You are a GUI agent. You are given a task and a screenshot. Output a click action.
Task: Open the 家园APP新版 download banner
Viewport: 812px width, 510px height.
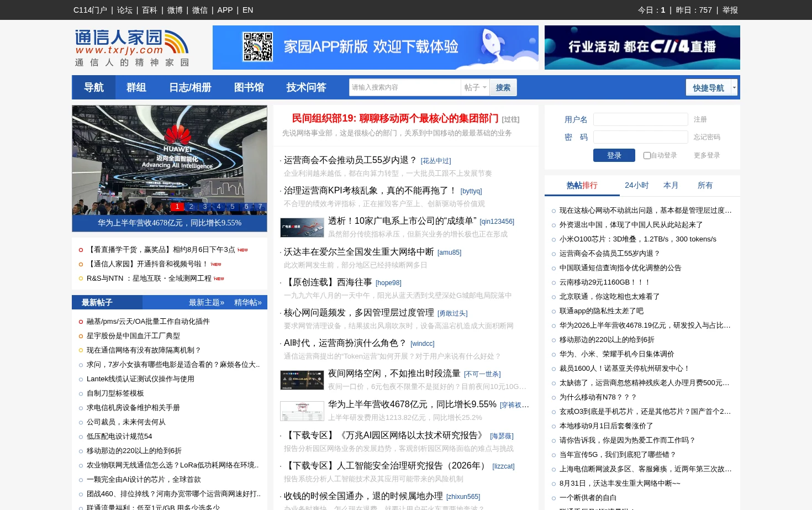[376, 48]
